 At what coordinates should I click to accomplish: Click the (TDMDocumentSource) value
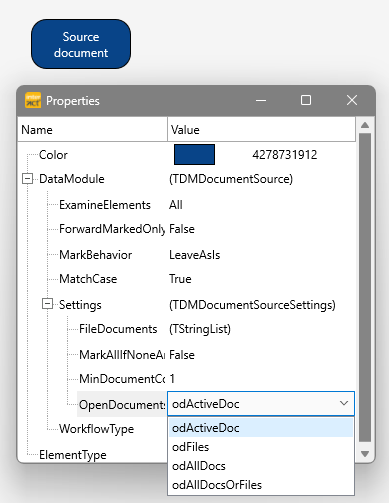(x=231, y=179)
